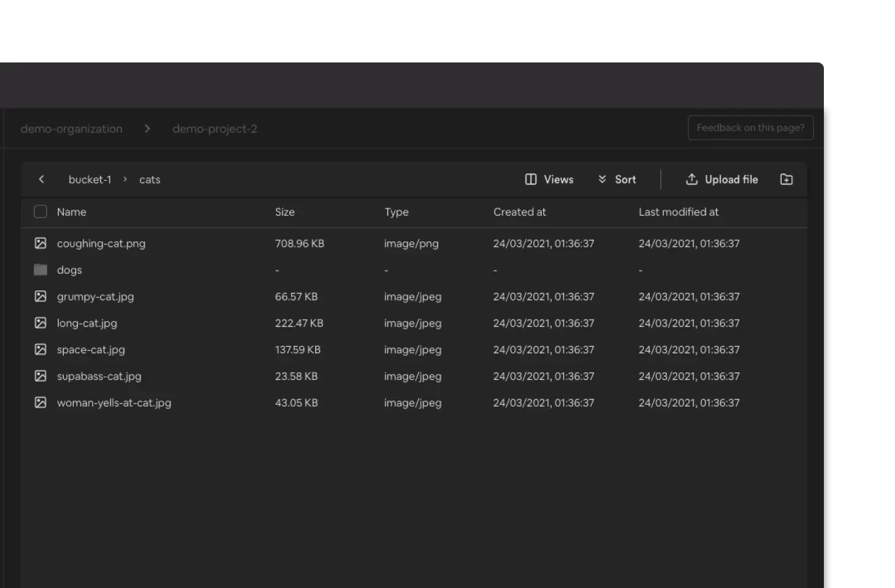This screenshot has width=895, height=588.
Task: Navigate to bucket-1 in the path
Action: [x=89, y=179]
